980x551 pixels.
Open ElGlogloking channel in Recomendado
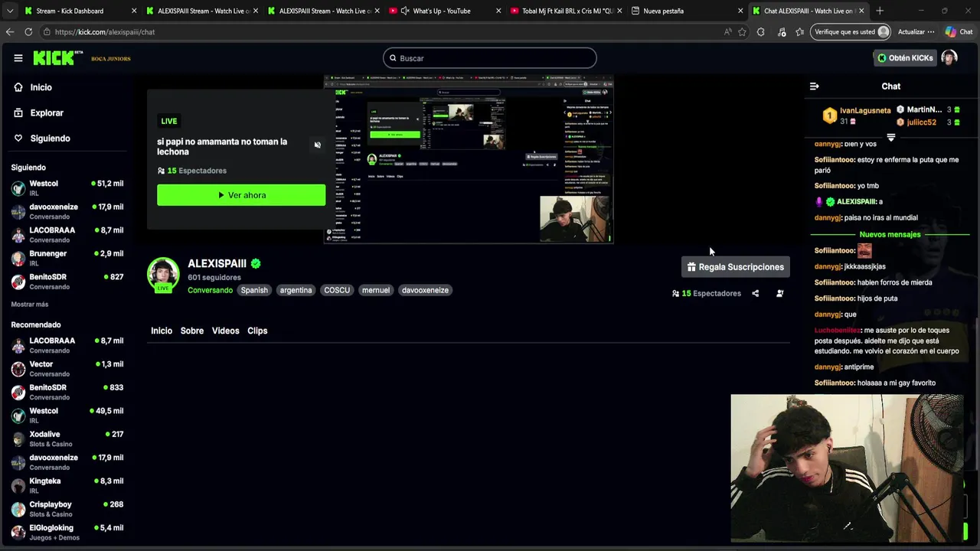pos(67,532)
